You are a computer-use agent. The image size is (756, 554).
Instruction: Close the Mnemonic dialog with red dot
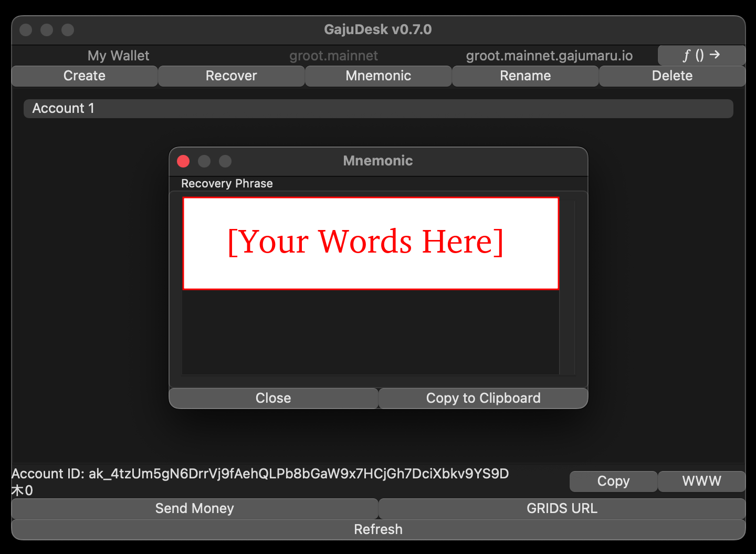pyautogui.click(x=183, y=161)
